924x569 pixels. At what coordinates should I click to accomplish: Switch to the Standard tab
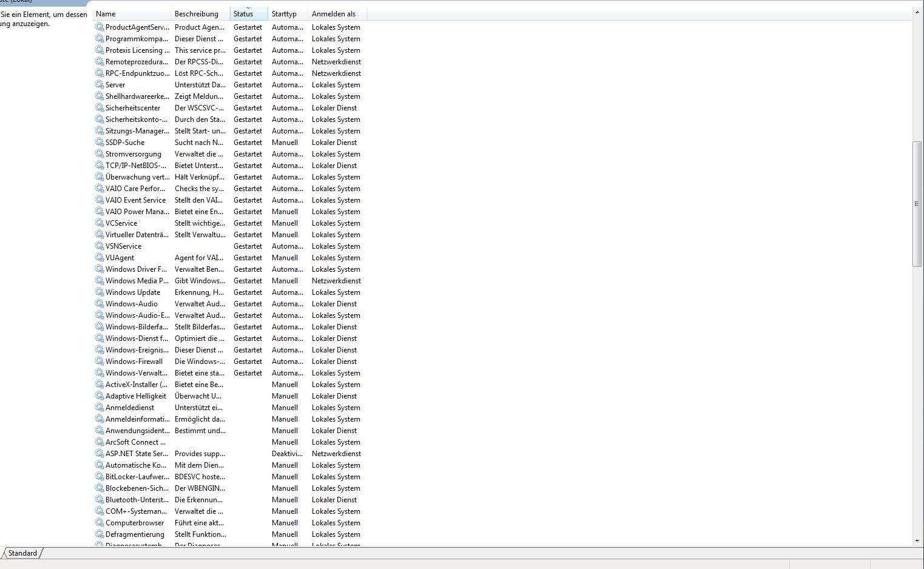[22, 553]
